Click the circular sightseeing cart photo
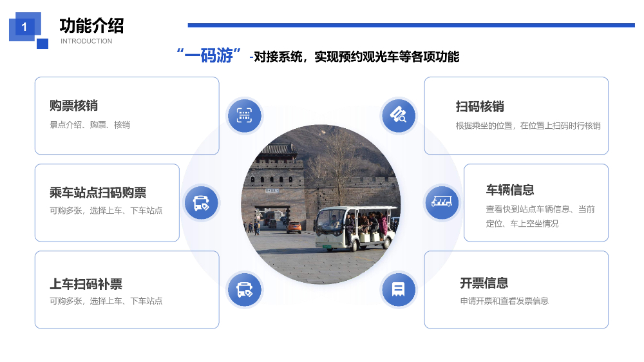This screenshot has width=644, height=362. [x=321, y=204]
